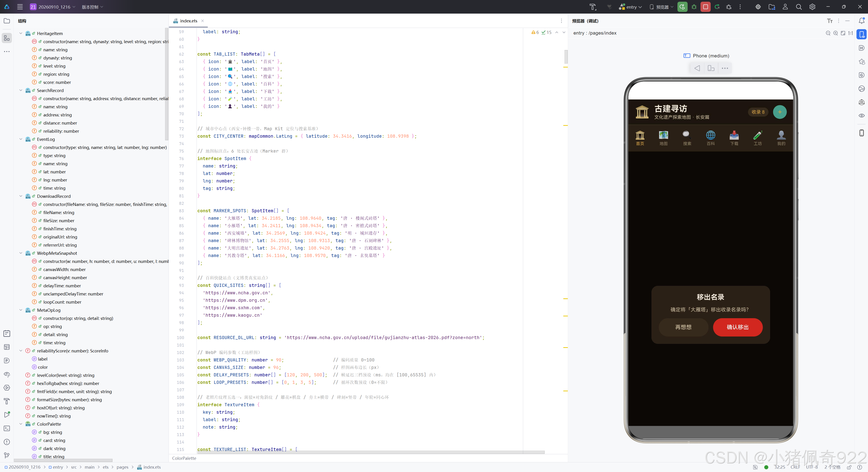Viewport: 868px width, 472px height.
Task: Collapse the DownloadRecord class node
Action: [21, 196]
